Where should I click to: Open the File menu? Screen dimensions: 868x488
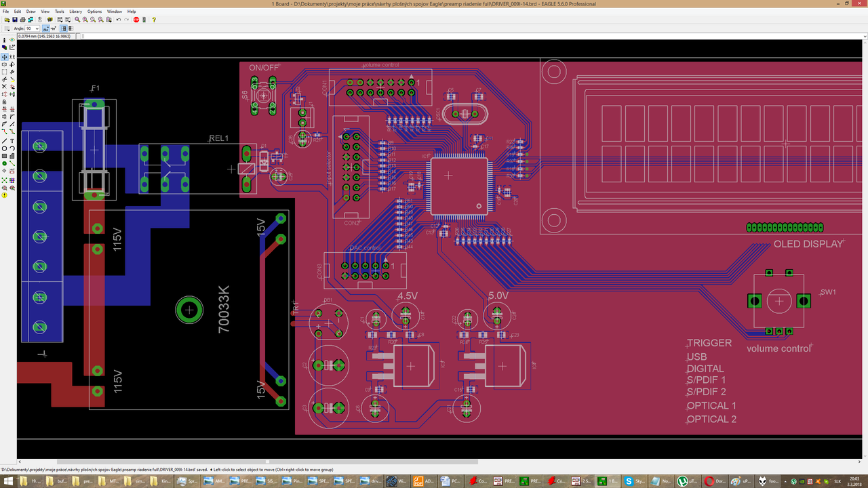(5, 12)
